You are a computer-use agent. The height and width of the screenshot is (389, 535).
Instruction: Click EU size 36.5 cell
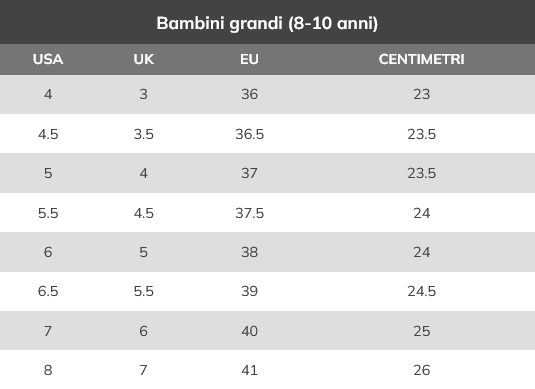(x=249, y=134)
